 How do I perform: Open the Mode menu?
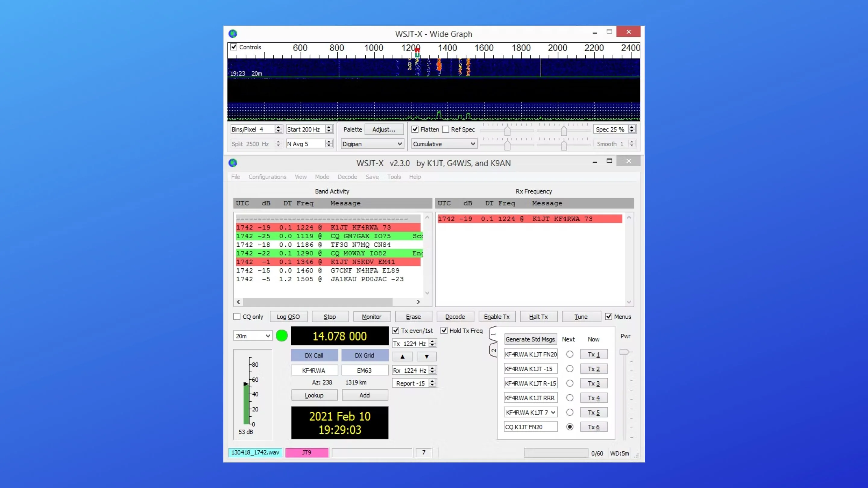tap(322, 177)
